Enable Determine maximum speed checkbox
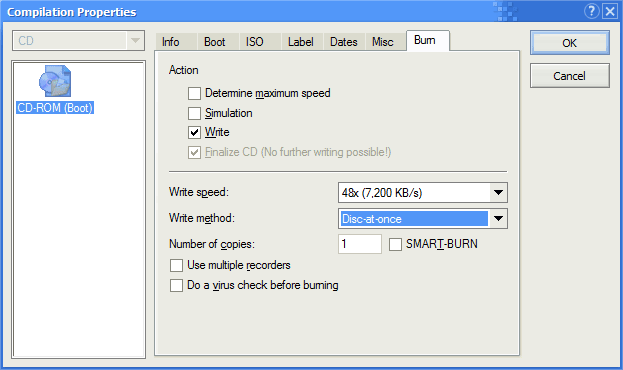This screenshot has width=623, height=370. point(194,93)
